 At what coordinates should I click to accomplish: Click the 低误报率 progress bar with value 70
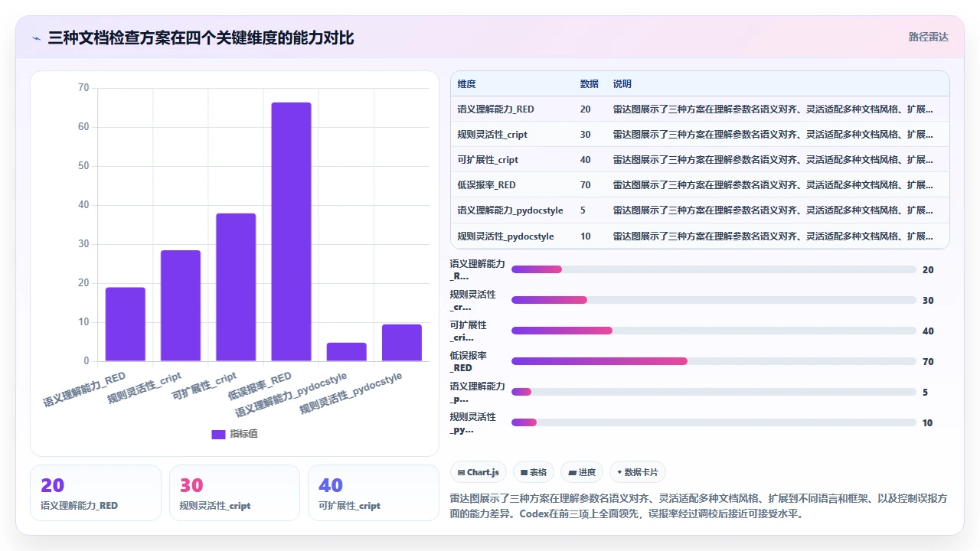[714, 361]
